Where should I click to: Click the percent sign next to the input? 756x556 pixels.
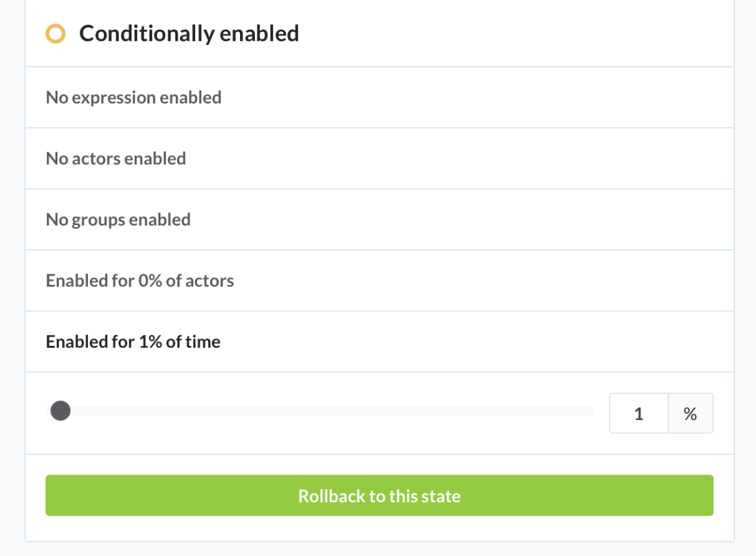691,413
